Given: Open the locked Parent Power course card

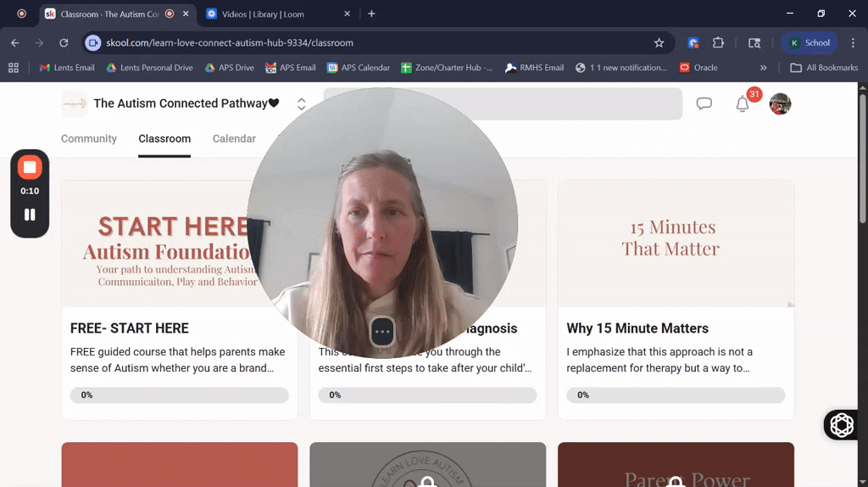Looking at the screenshot, I should click(x=676, y=464).
